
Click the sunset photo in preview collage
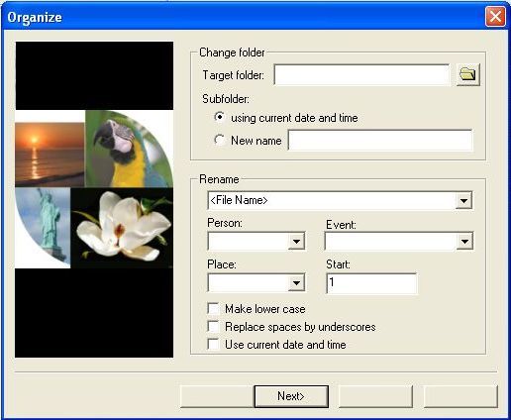[x=50, y=155]
